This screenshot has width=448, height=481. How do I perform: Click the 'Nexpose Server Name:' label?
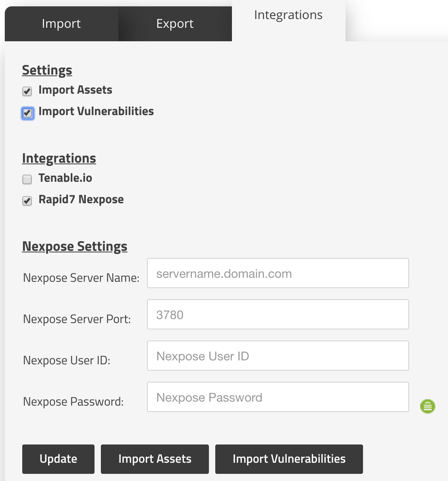click(81, 278)
